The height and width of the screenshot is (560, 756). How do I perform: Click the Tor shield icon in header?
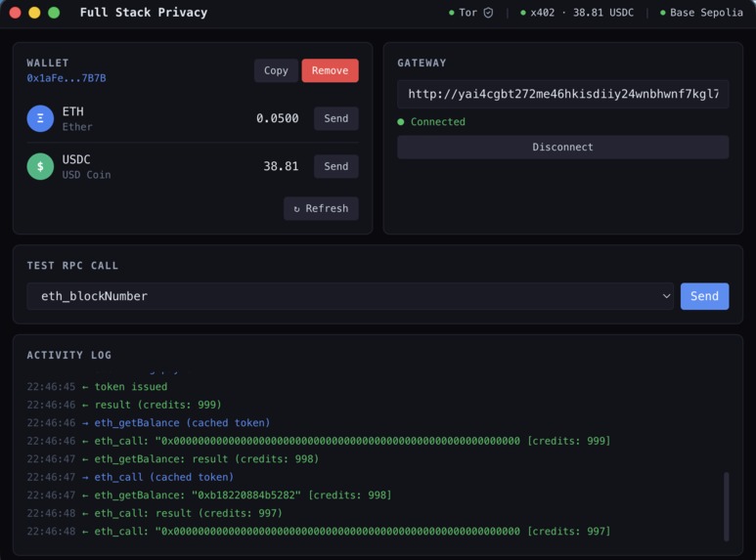(x=488, y=13)
